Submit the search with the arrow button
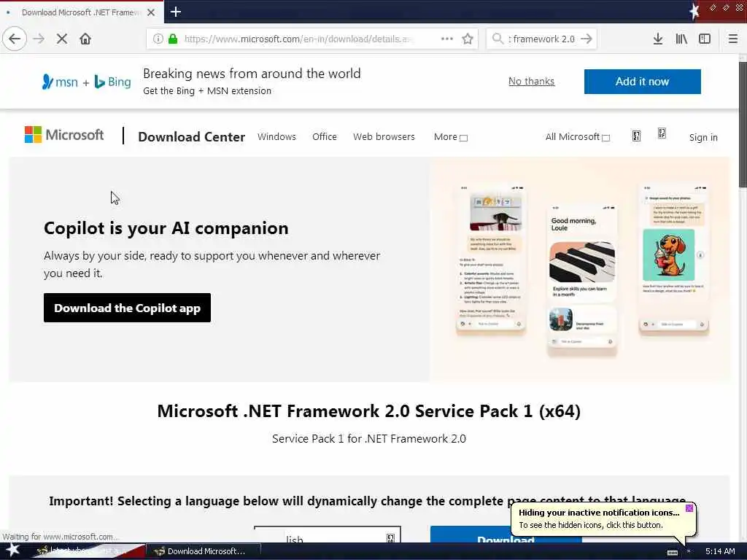Image resolution: width=747 pixels, height=560 pixels. click(587, 39)
